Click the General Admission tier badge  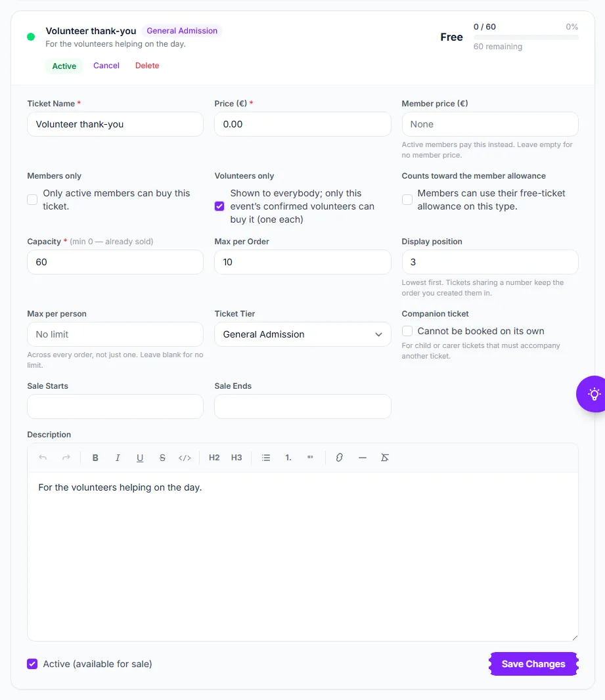[x=182, y=31]
